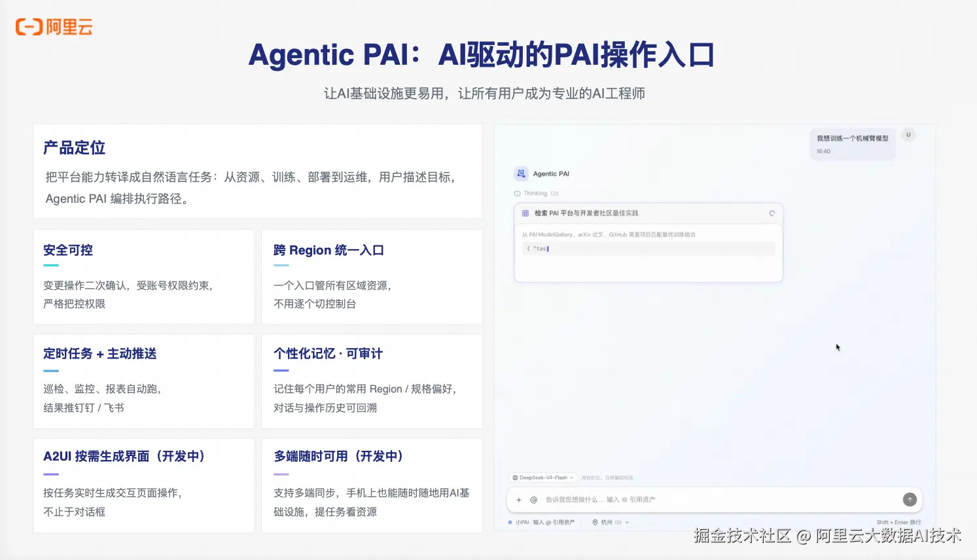Click the 个性化记忆 · 可审计 card heading
The image size is (977, 560).
[x=328, y=354]
